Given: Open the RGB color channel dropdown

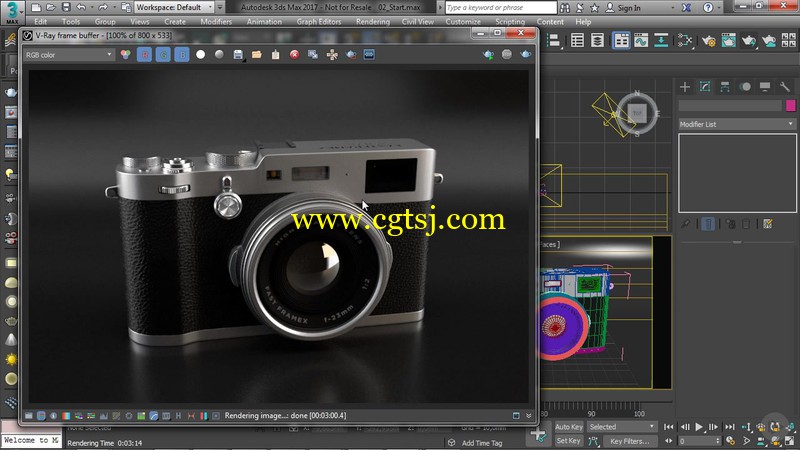Looking at the screenshot, I should coord(68,55).
